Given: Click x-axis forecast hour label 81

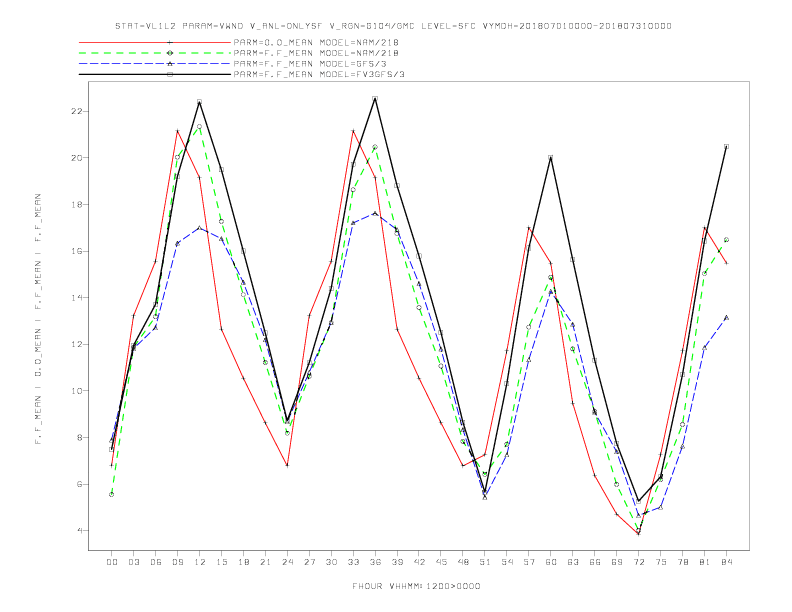Looking at the screenshot, I should [x=705, y=562].
